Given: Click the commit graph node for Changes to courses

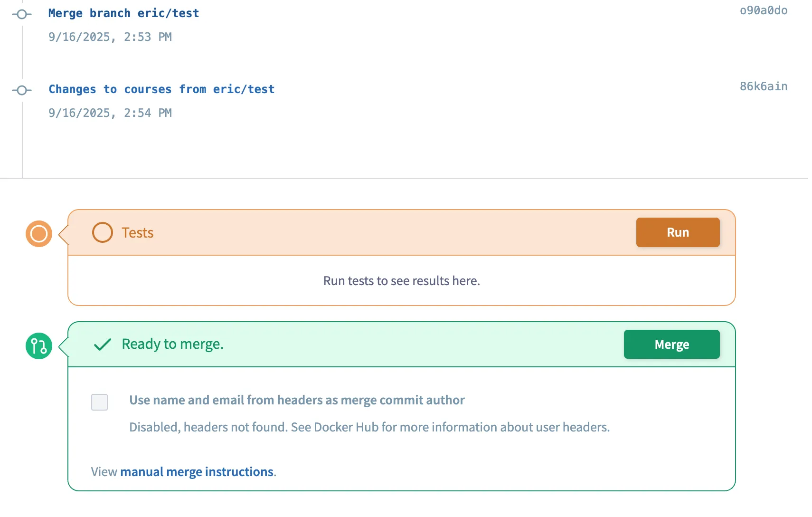Looking at the screenshot, I should click(22, 90).
